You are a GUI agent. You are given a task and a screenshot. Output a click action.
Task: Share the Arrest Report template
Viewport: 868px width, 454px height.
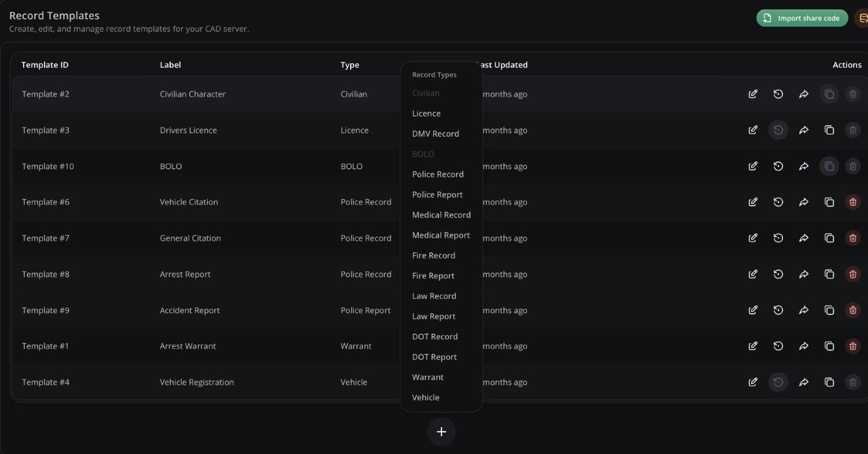click(804, 274)
